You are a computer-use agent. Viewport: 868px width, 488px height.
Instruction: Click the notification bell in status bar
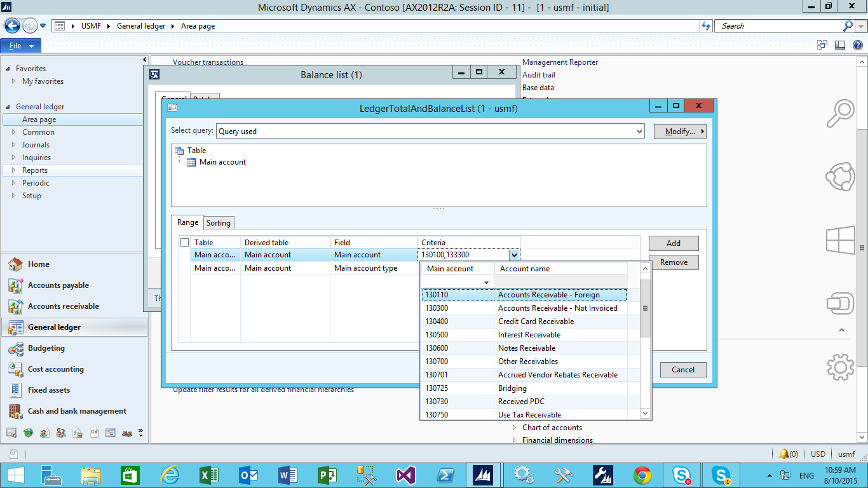pos(784,454)
